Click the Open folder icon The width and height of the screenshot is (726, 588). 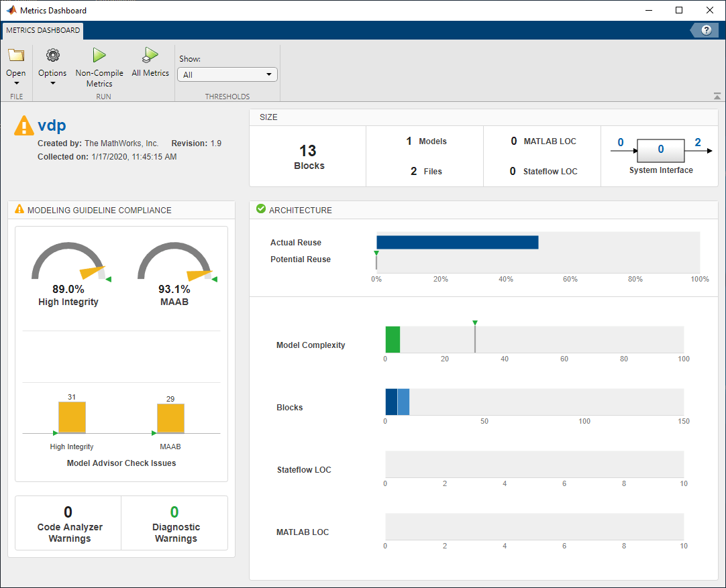pos(15,56)
